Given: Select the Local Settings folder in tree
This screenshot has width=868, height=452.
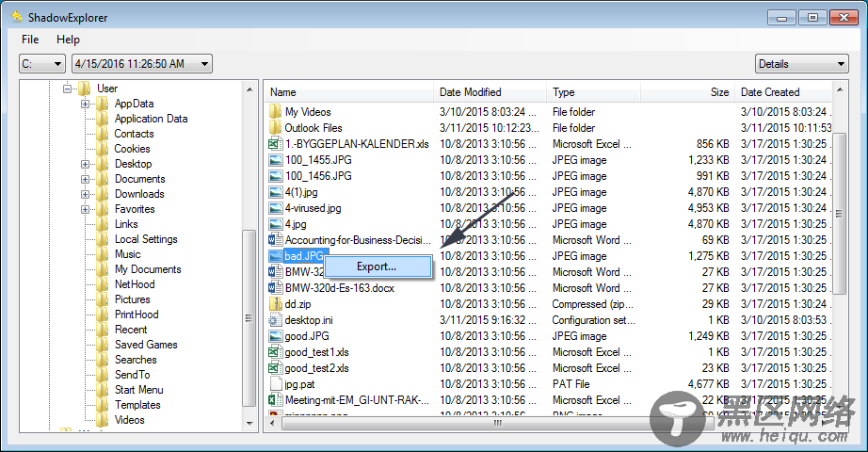Looking at the screenshot, I should [146, 239].
